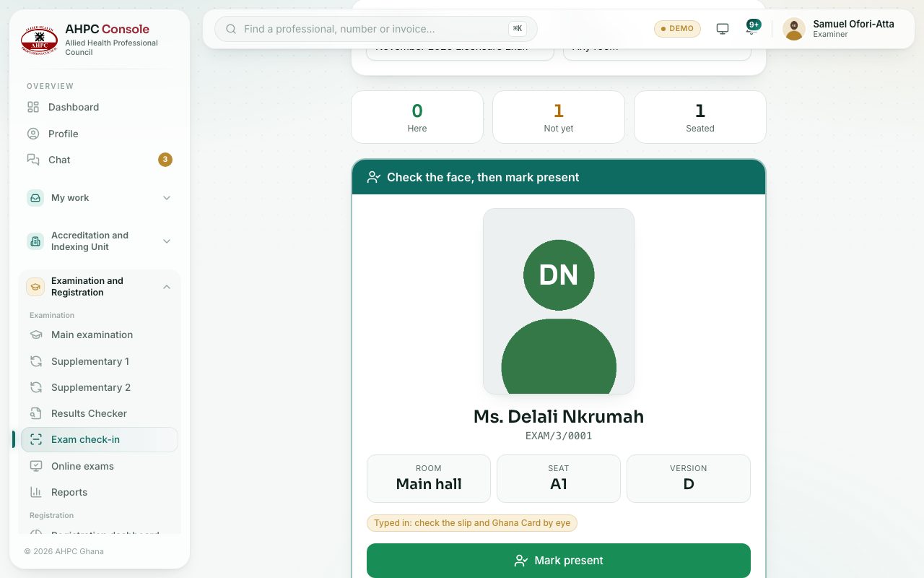The width and height of the screenshot is (924, 578).
Task: Click the My work inbox icon
Action: [x=35, y=198]
